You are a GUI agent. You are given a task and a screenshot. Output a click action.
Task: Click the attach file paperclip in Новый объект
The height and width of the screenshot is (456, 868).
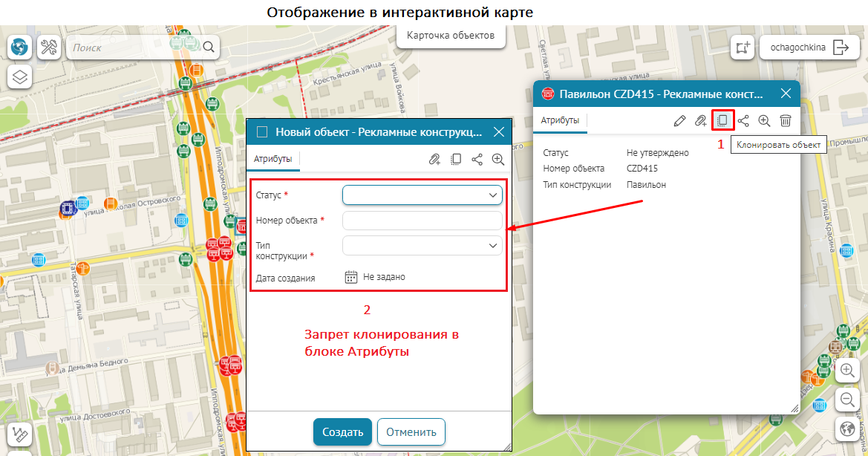(x=434, y=159)
